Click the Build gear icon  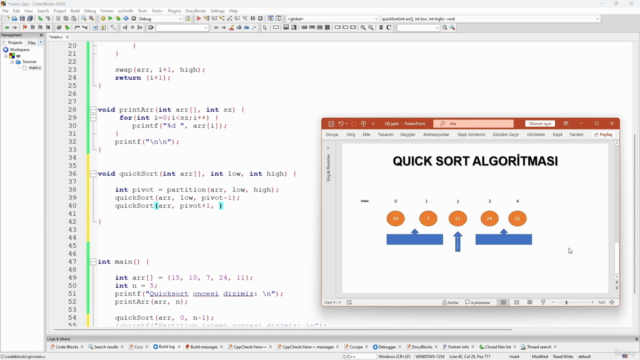(103, 19)
